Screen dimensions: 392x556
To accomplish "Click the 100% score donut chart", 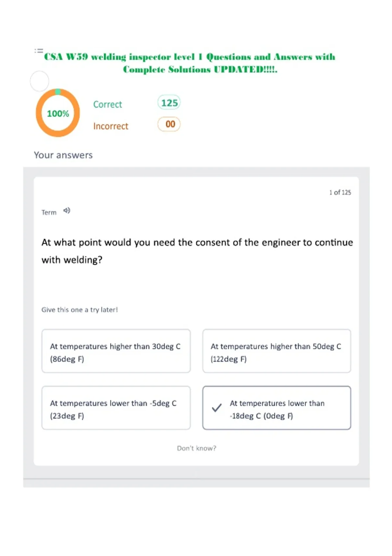I will click(58, 113).
